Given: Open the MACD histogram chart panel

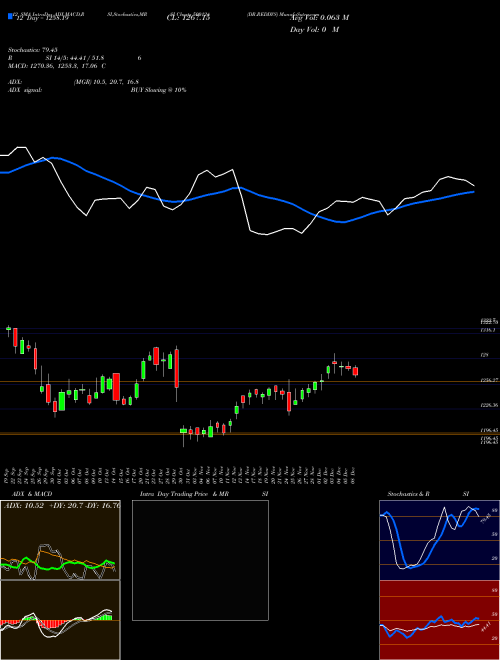Looking at the screenshot, I should [x=60, y=620].
